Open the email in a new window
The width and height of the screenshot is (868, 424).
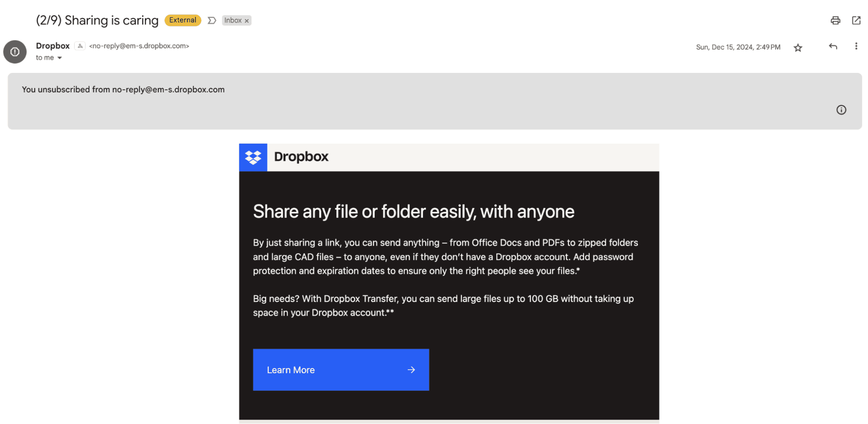point(856,20)
